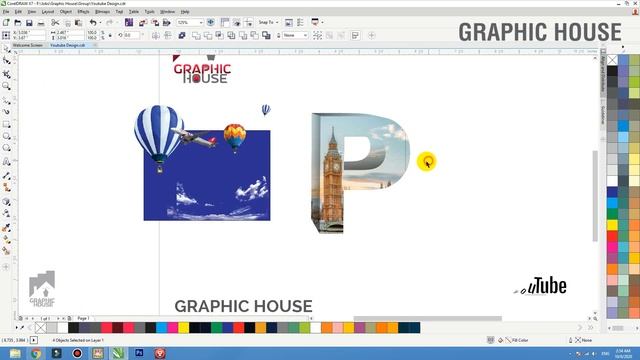
Task: Open Photoshop from the taskbar
Action: (x=139, y=353)
